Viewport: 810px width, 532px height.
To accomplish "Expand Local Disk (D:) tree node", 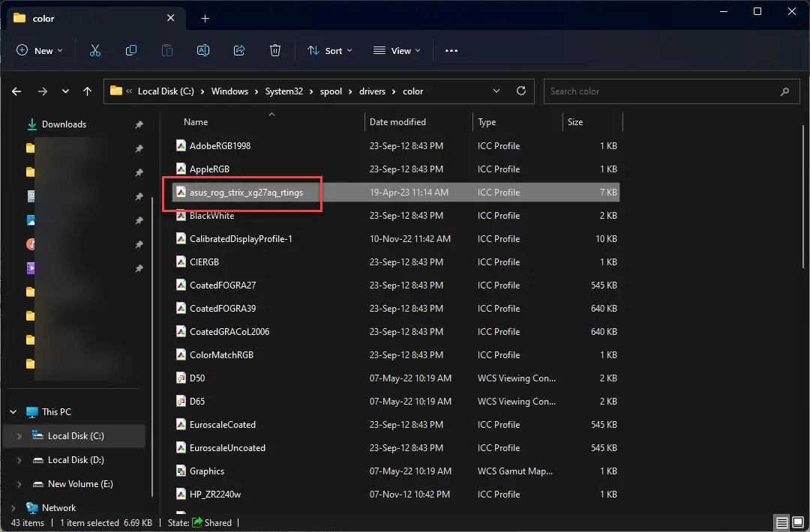I will click(x=19, y=460).
